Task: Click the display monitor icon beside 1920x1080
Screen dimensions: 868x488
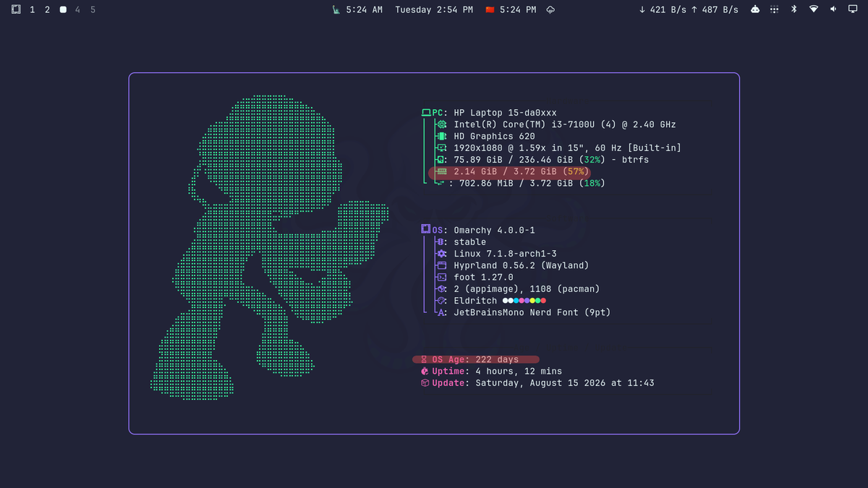Action: coord(441,148)
